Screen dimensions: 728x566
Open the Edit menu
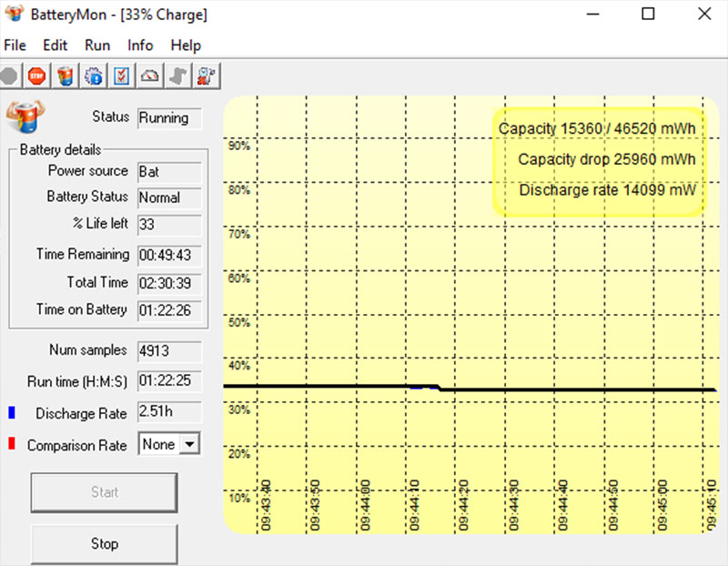pos(56,45)
